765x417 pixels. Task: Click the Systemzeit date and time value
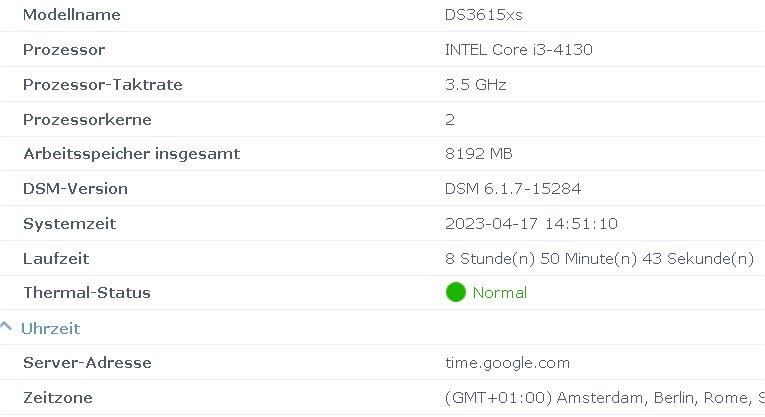tap(531, 223)
